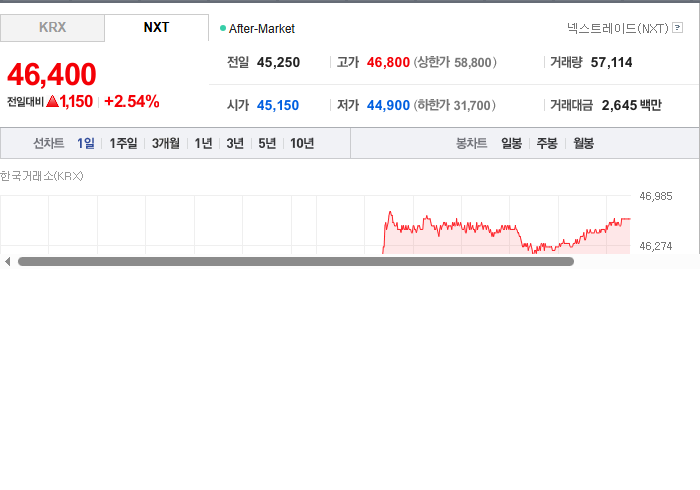This screenshot has width=700, height=490.
Task: Click the 전일 value 45,250
Action: pos(278,62)
